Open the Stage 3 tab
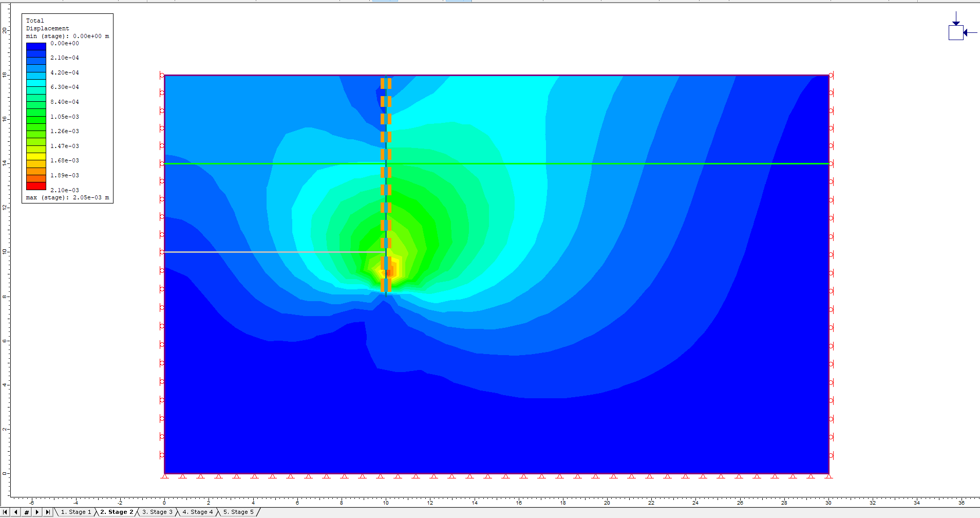 pos(157,512)
